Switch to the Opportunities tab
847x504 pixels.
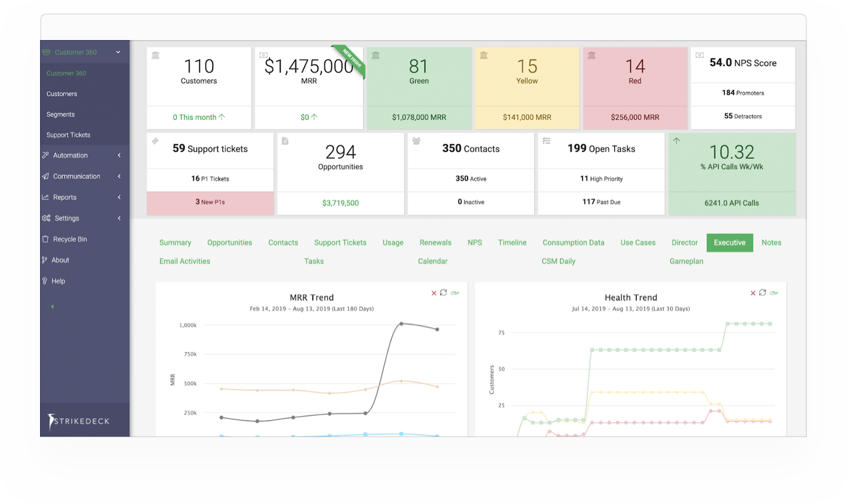coord(229,243)
